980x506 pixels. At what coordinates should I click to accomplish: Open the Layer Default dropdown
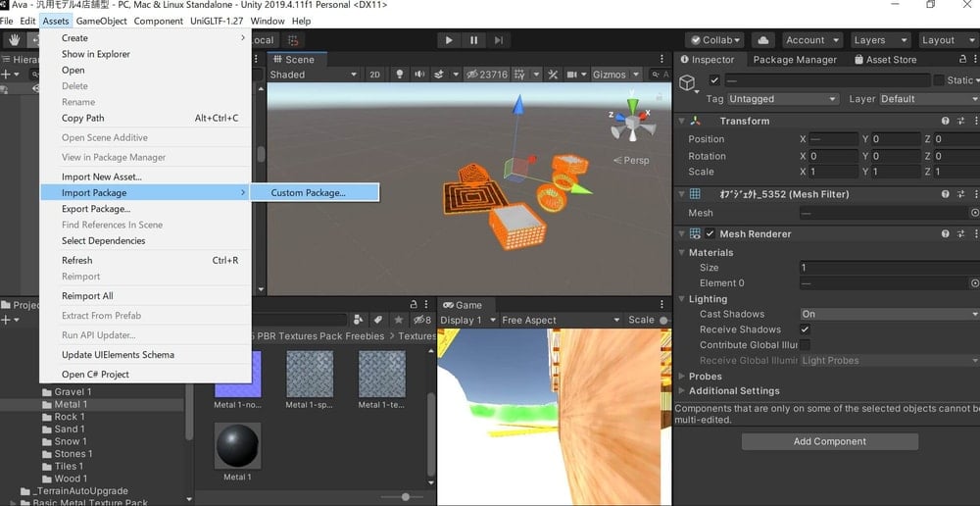929,99
